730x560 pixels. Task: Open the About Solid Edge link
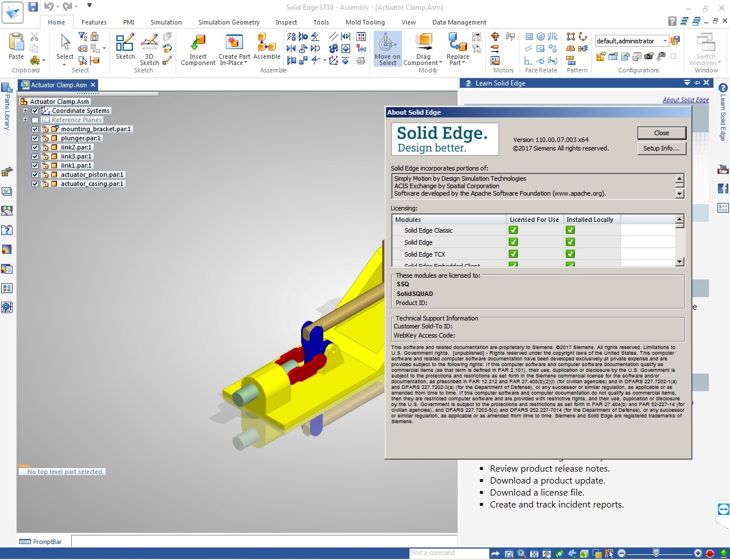click(686, 100)
